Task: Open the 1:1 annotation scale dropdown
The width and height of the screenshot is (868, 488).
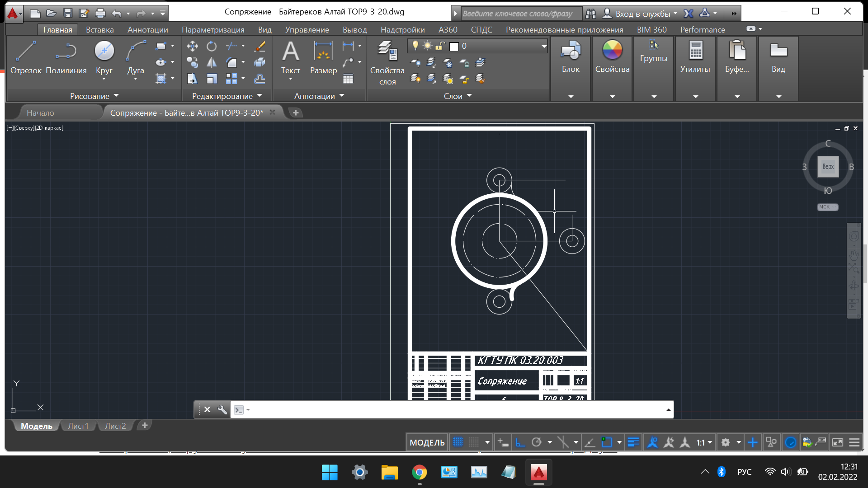Action: click(x=704, y=442)
